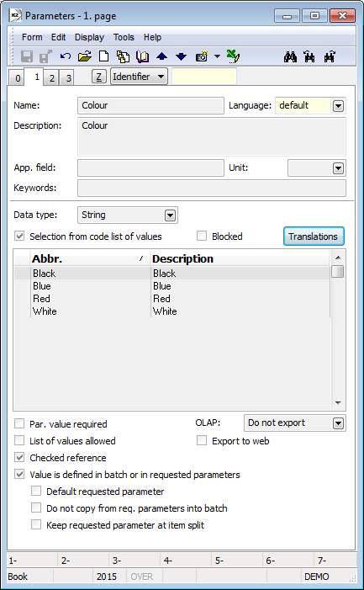Click the camera snapshot toolbar icon
The image size is (364, 590).
tap(202, 57)
